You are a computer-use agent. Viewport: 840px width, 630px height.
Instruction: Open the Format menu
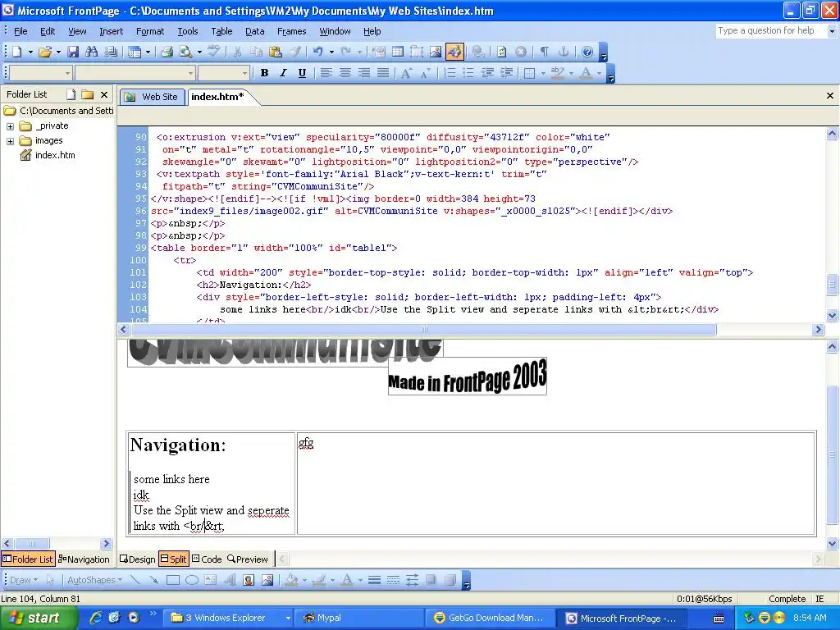point(150,32)
